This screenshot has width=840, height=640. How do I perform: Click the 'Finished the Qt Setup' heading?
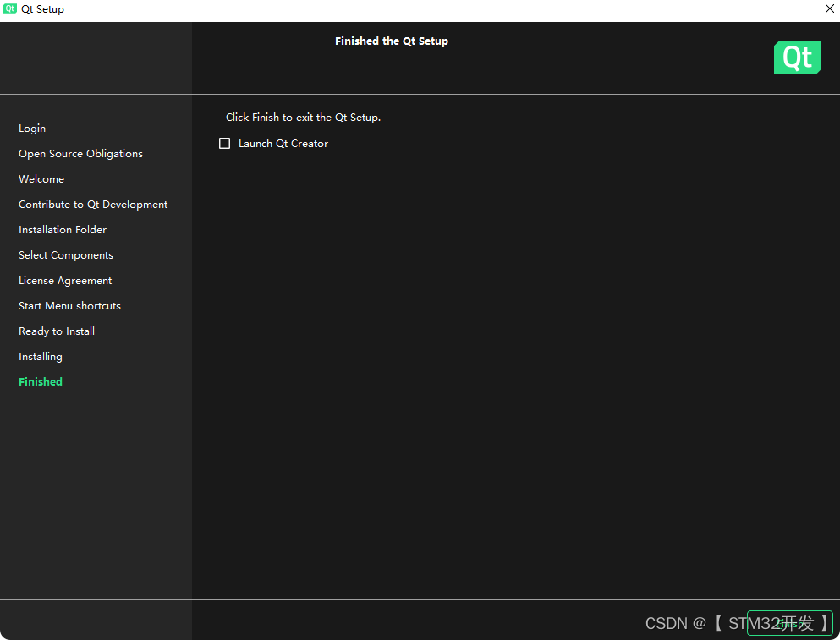click(392, 41)
